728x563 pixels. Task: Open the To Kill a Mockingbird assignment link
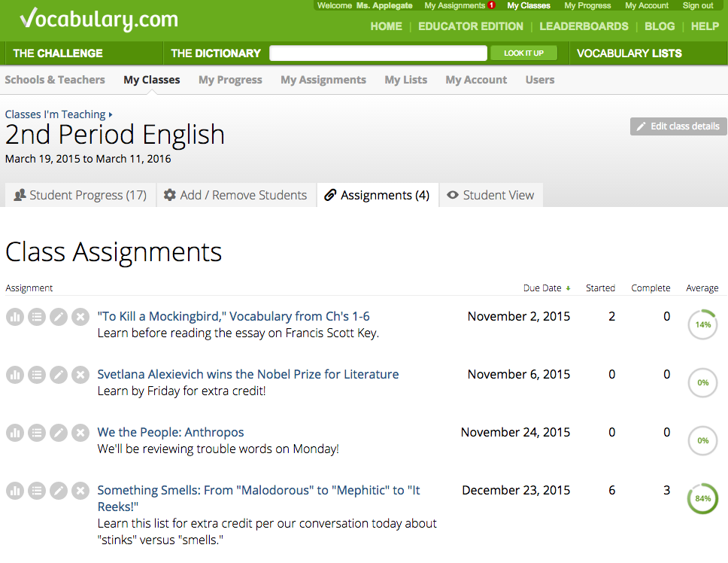click(233, 316)
